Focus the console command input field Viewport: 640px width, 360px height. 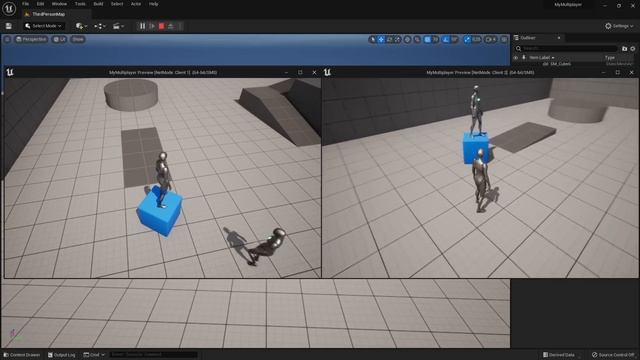[153, 355]
